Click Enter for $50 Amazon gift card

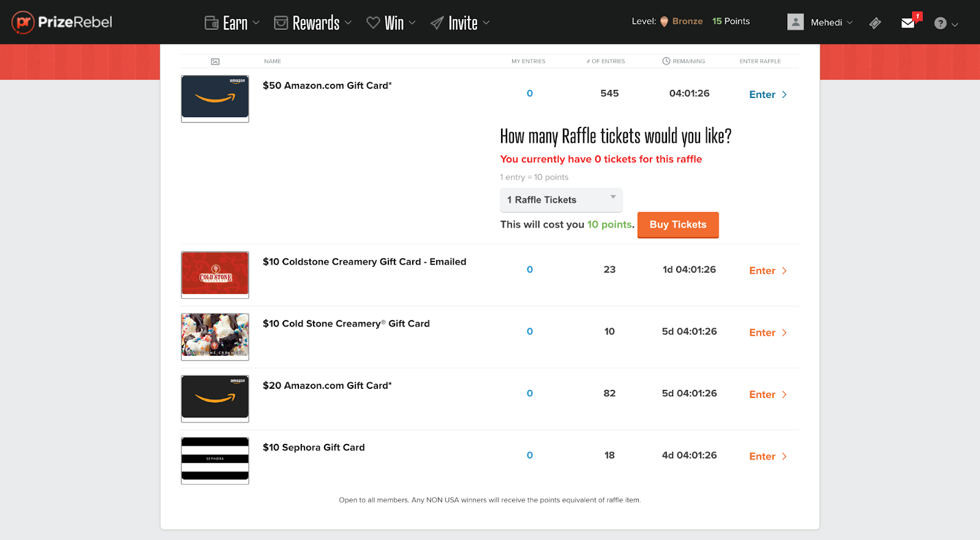coord(768,94)
